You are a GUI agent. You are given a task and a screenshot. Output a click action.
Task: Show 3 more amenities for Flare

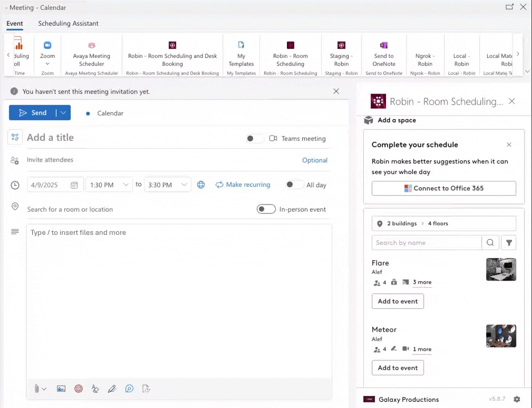(422, 282)
